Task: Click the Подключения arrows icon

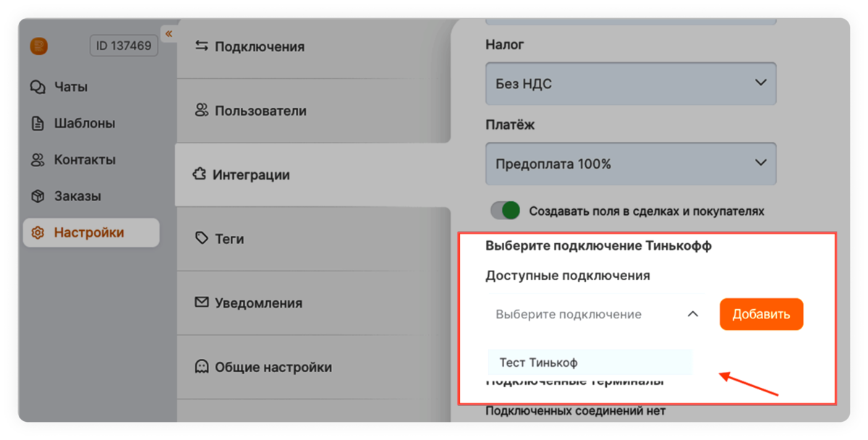Action: 202,46
